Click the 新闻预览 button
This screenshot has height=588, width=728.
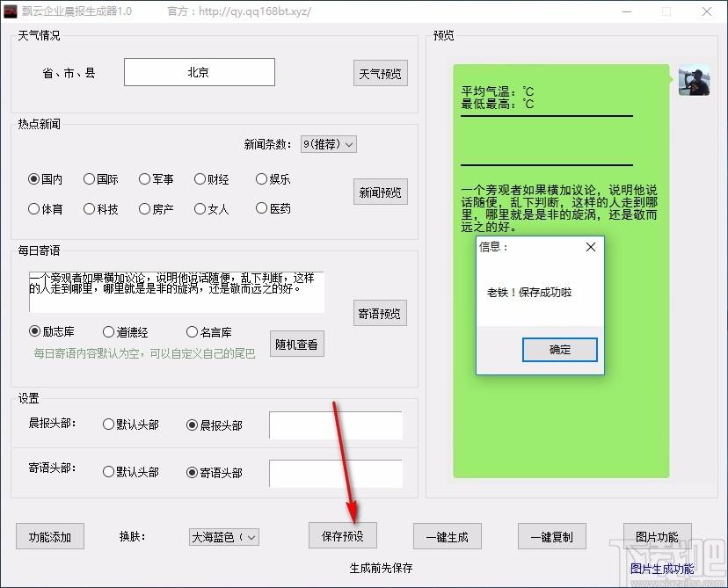[380, 192]
